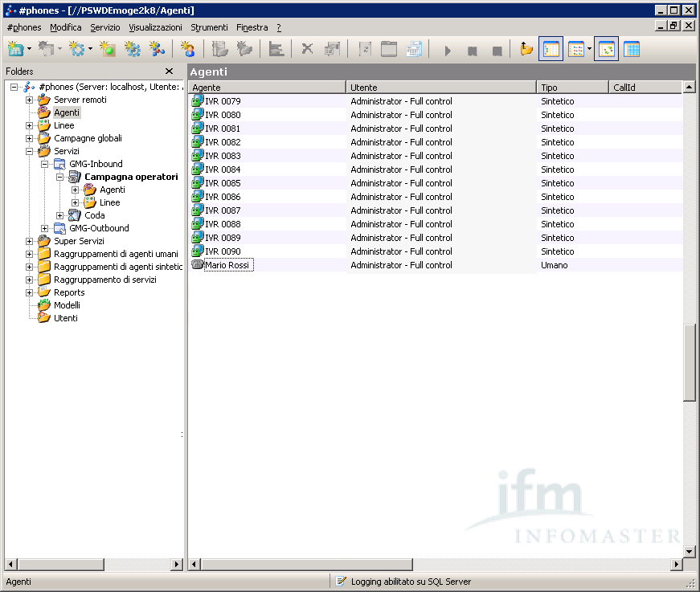Open dropdown arrow beside new phone icon
Viewport: 700px width, 592px height.
pos(29,49)
